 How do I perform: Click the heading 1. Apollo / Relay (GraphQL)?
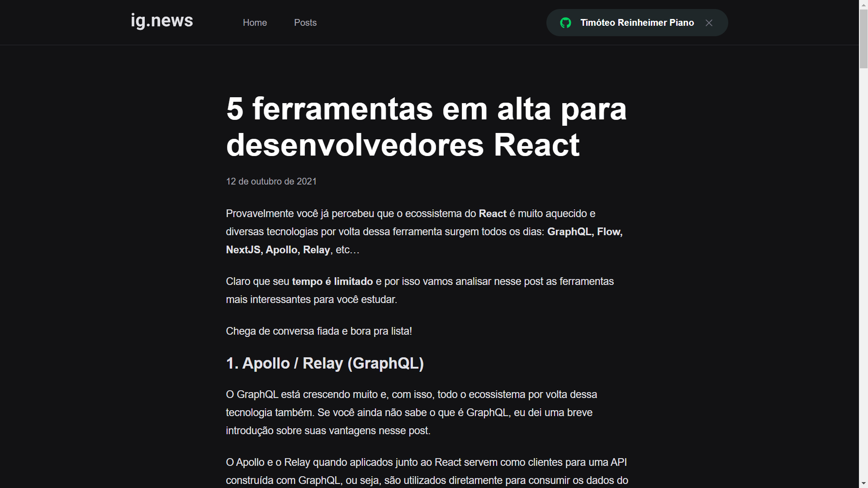point(325,363)
